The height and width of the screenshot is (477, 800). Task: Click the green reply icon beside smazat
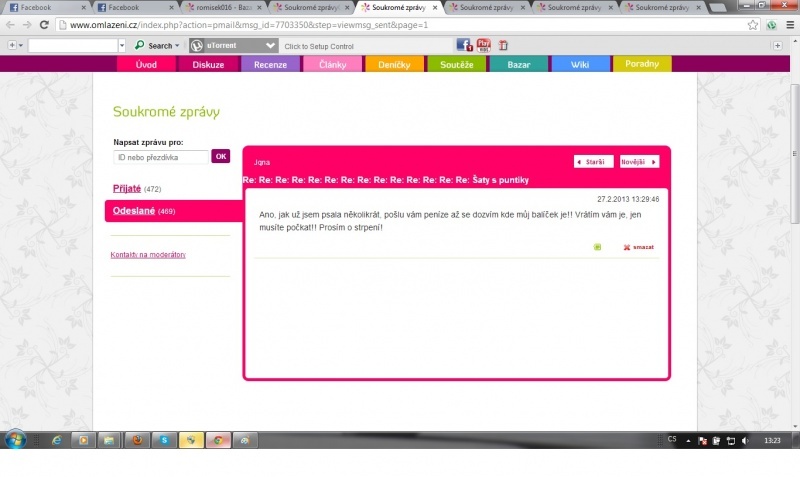598,247
